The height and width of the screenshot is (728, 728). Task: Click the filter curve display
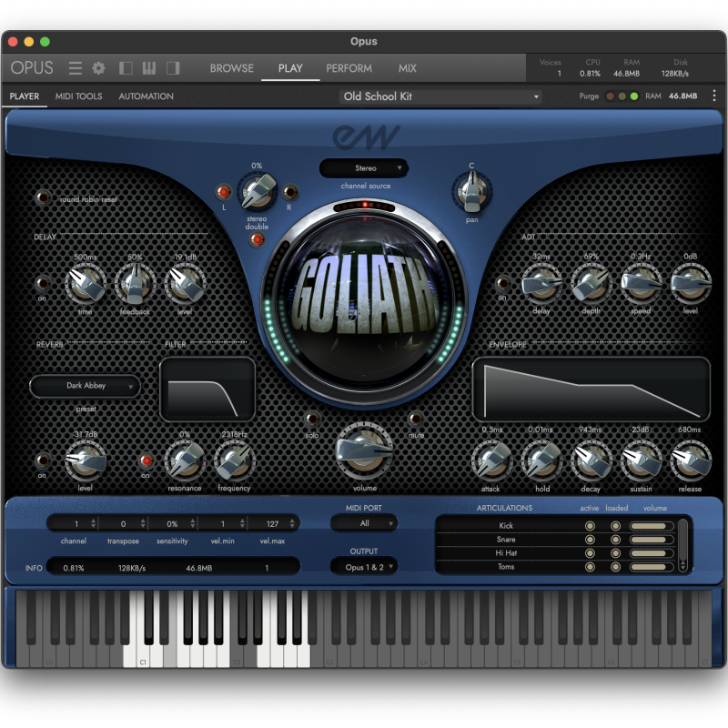pos(207,389)
